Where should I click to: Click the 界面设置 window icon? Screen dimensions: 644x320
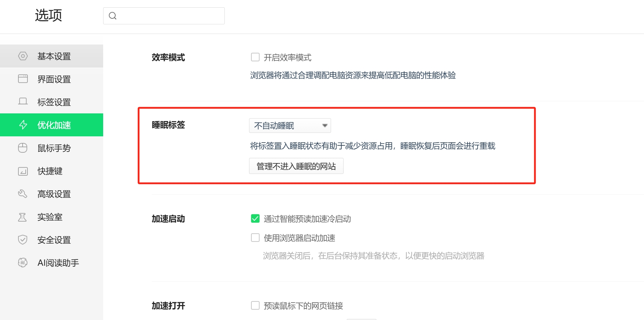point(23,79)
